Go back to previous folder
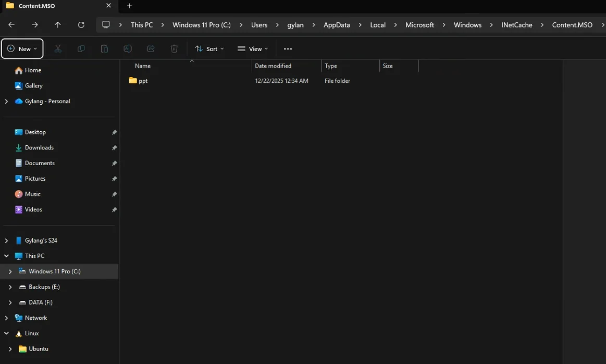Image resolution: width=606 pixels, height=364 pixels. tap(11, 24)
